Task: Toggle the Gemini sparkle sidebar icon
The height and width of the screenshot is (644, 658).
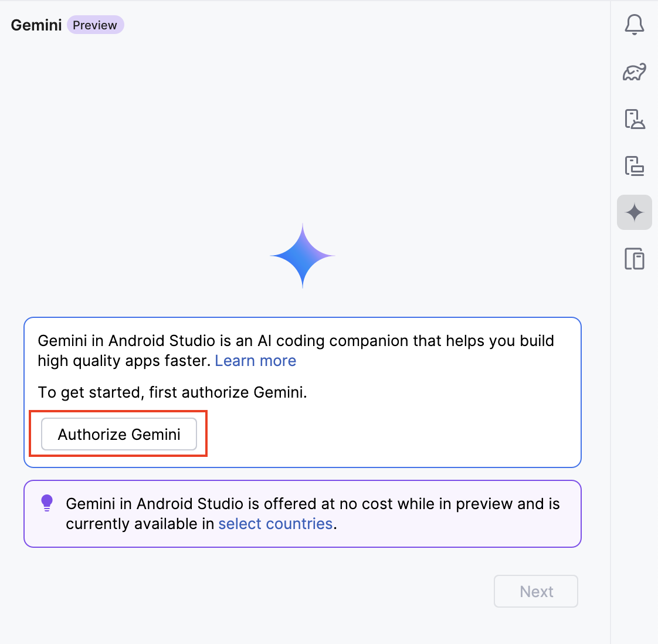Action: click(634, 212)
